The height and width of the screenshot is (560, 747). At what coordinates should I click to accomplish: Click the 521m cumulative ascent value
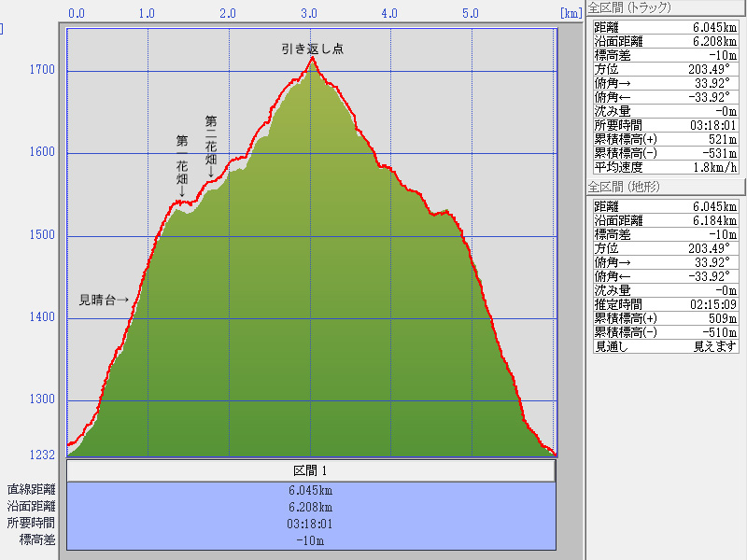click(719, 139)
